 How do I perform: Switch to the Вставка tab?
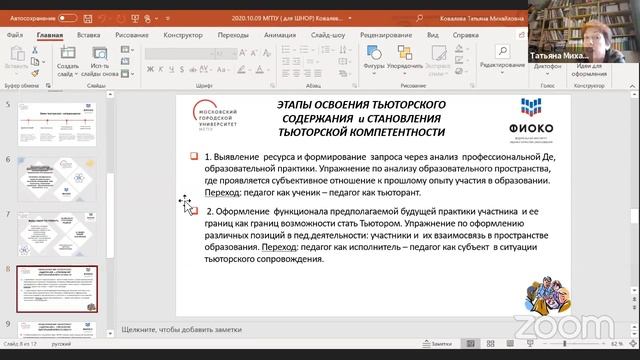(88, 35)
